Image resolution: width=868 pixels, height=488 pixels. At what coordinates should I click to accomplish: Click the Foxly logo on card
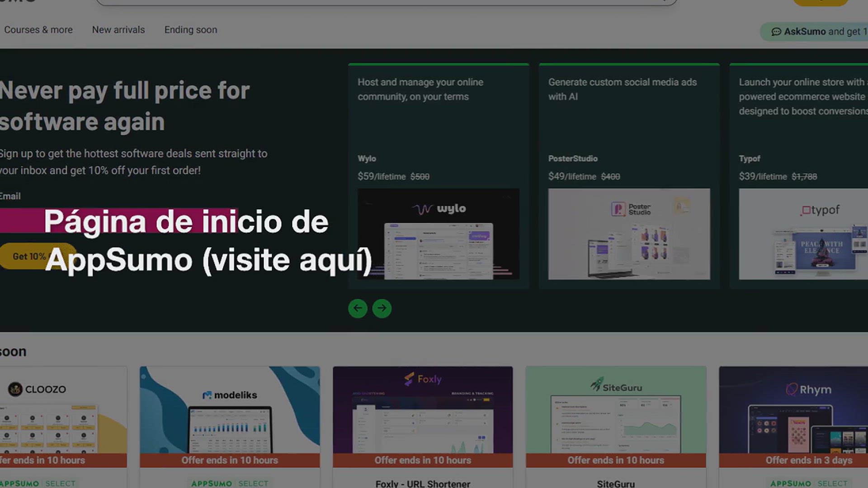(x=423, y=379)
